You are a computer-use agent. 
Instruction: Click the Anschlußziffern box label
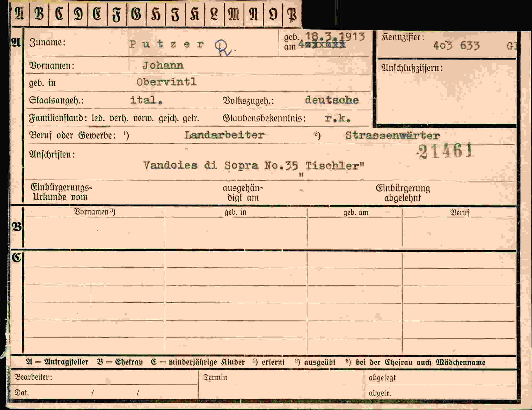point(412,68)
